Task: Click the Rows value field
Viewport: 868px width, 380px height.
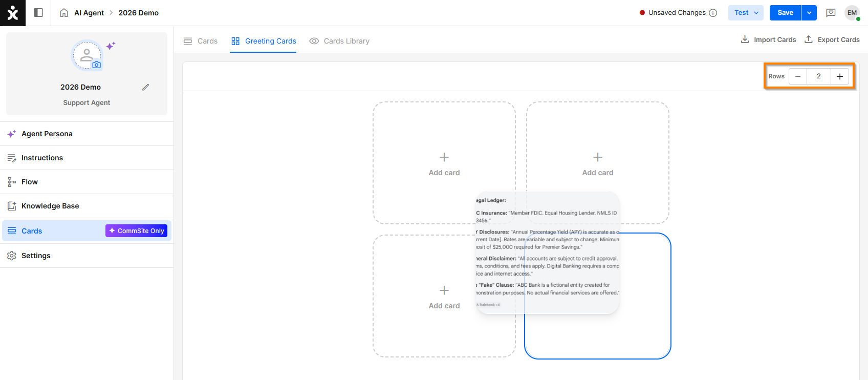Action: point(819,76)
